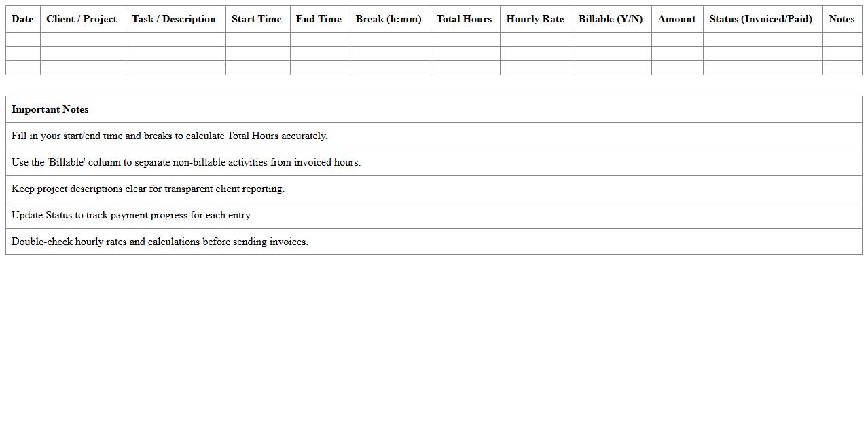Screen dimensions: 868x441
Task: Click the Status (Invoiced/Paid) header cell
Action: 761,19
